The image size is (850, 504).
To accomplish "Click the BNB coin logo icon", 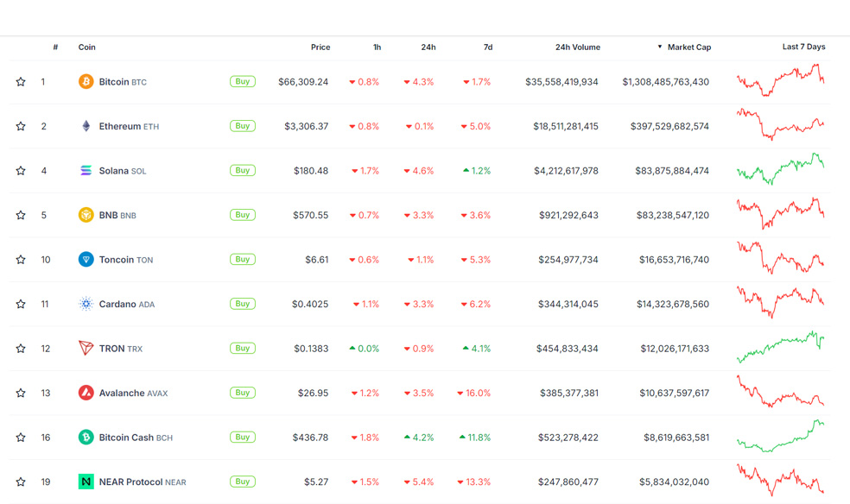I will (86, 215).
